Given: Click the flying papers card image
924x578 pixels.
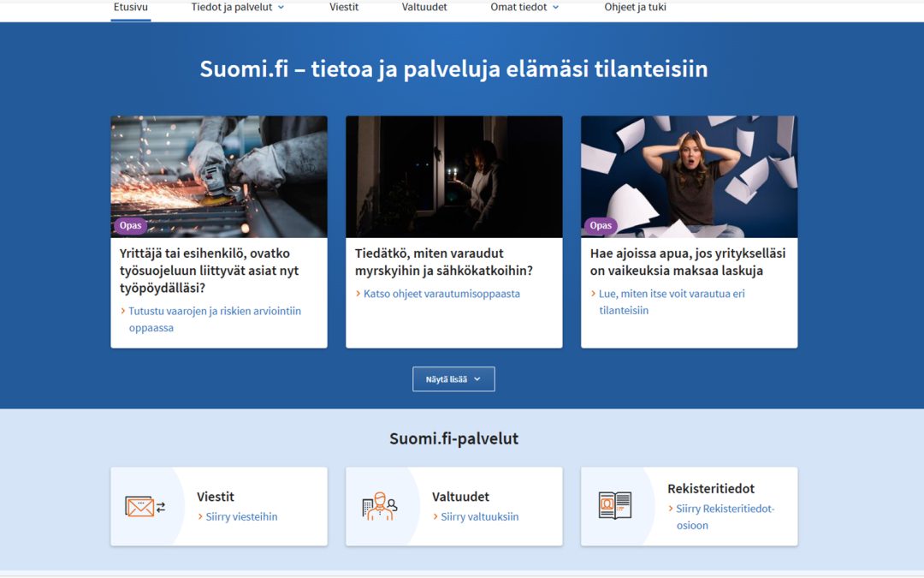Looking at the screenshot, I should pyautogui.click(x=689, y=176).
